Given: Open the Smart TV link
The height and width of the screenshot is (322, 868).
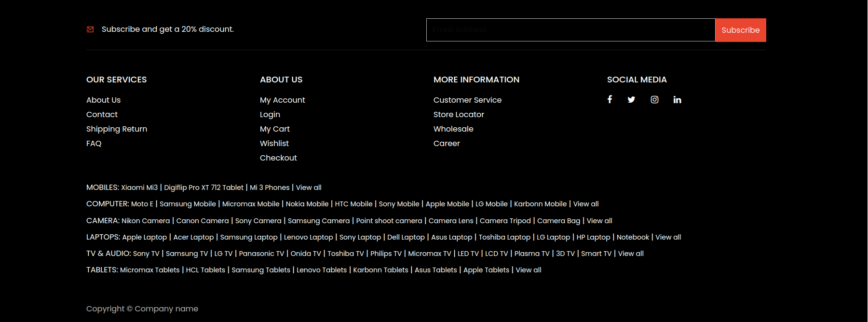Looking at the screenshot, I should tap(596, 254).
